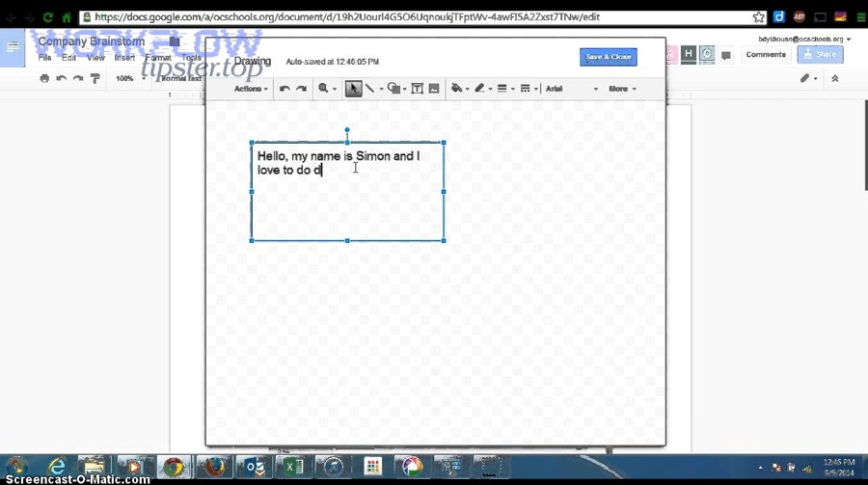This screenshot has height=485, width=868.
Task: Open the Arial font dropdown
Action: click(571, 89)
